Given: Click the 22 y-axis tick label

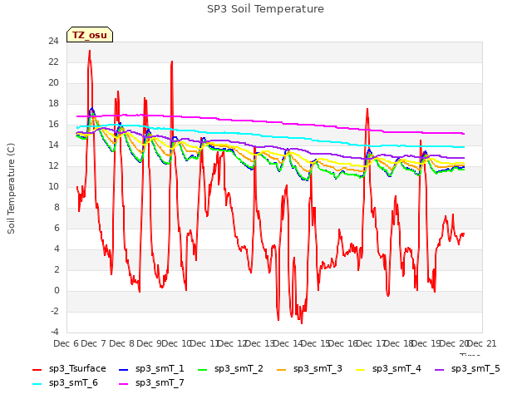Looking at the screenshot, I should pos(53,62).
